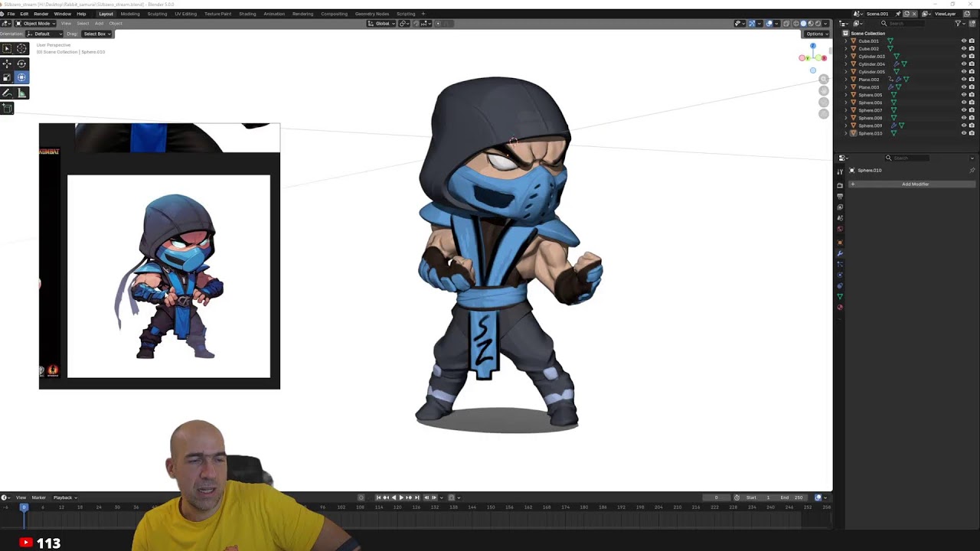This screenshot has width=980, height=551.
Task: Click the red X axis gizmo
Action: [x=824, y=58]
